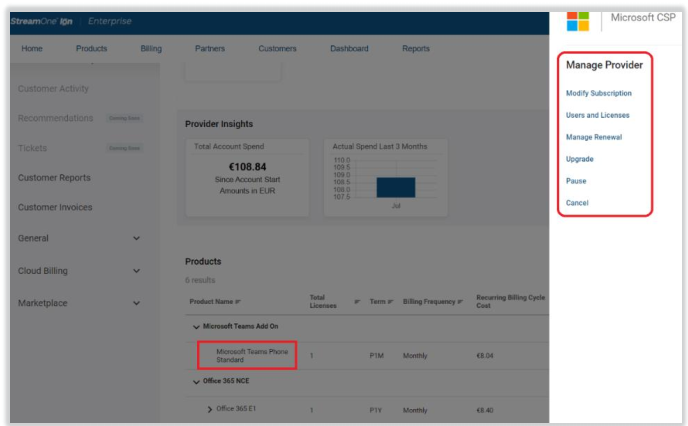Sort by Term column icon
The height and width of the screenshot is (426, 688).
tap(390, 301)
